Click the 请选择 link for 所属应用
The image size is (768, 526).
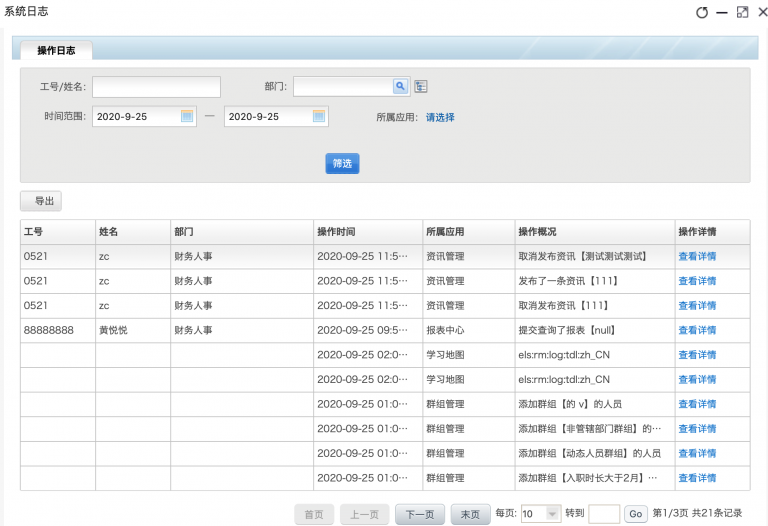click(x=440, y=117)
